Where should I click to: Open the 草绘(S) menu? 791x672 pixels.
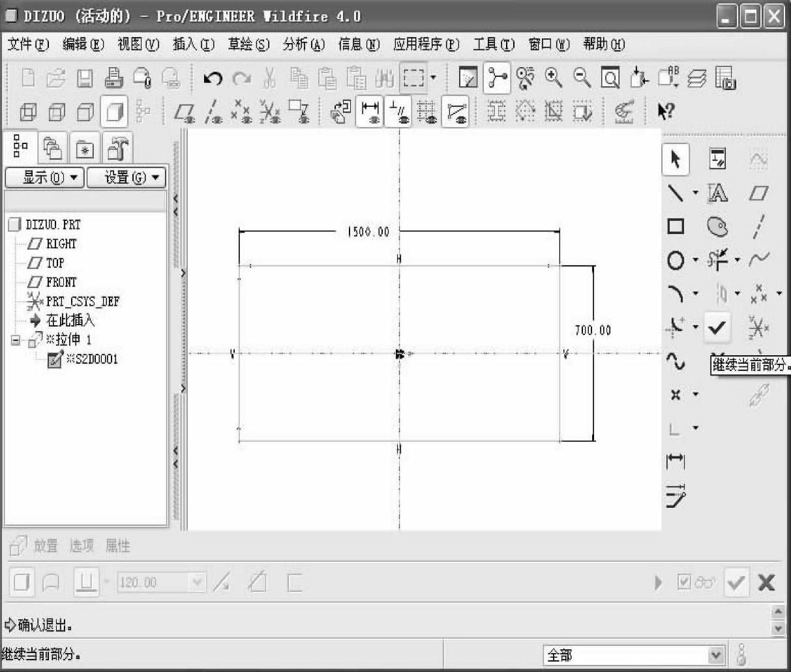pyautogui.click(x=248, y=44)
